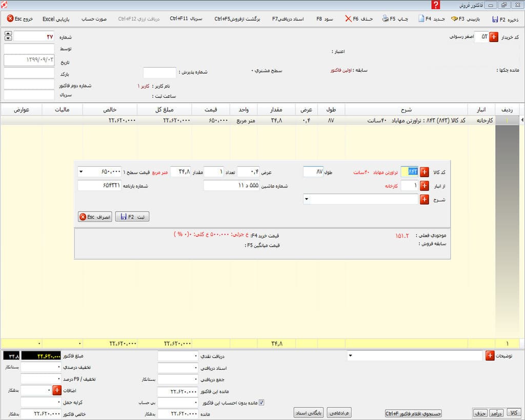Click the طول length input field
The image size is (525, 420).
pyautogui.click(x=313, y=172)
